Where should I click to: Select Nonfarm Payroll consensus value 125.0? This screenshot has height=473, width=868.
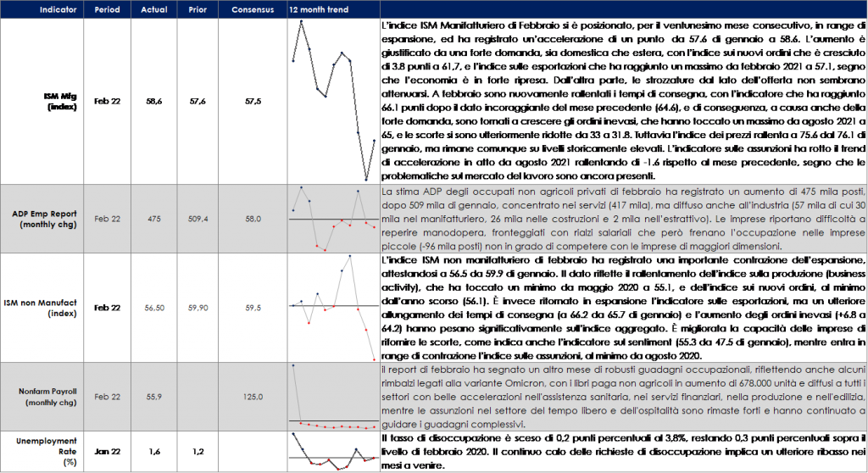pyautogui.click(x=251, y=397)
